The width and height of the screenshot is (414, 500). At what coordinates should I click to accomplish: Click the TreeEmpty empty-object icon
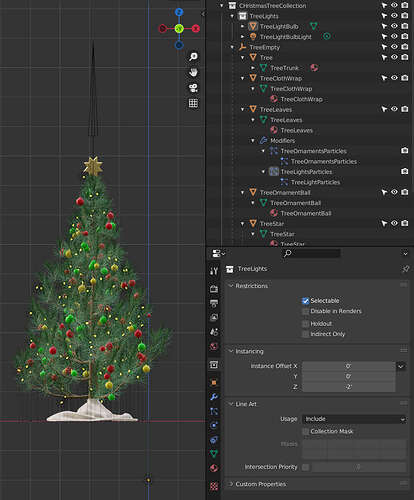[242, 47]
